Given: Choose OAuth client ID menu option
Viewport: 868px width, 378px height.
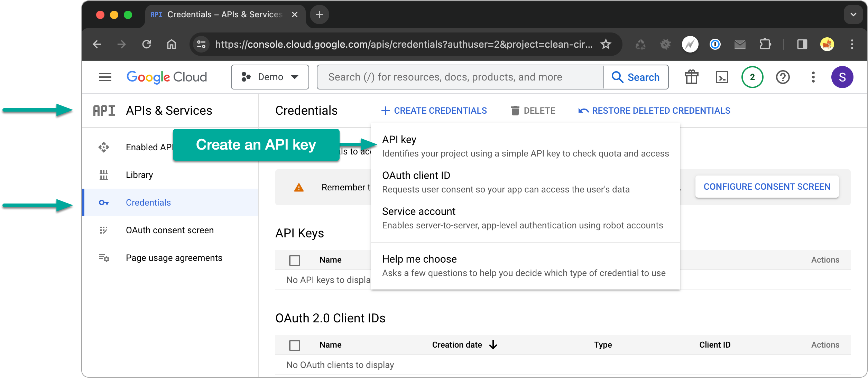Looking at the screenshot, I should pos(525,182).
